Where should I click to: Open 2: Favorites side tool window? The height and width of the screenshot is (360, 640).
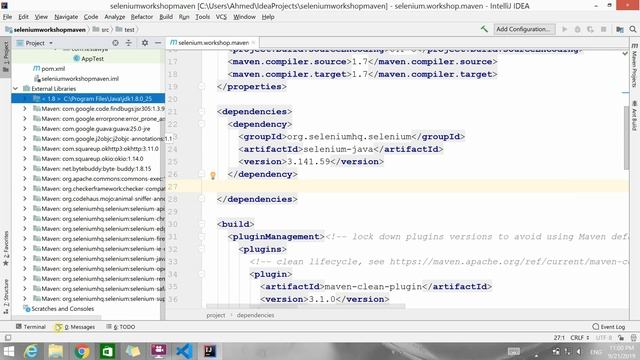click(6, 248)
